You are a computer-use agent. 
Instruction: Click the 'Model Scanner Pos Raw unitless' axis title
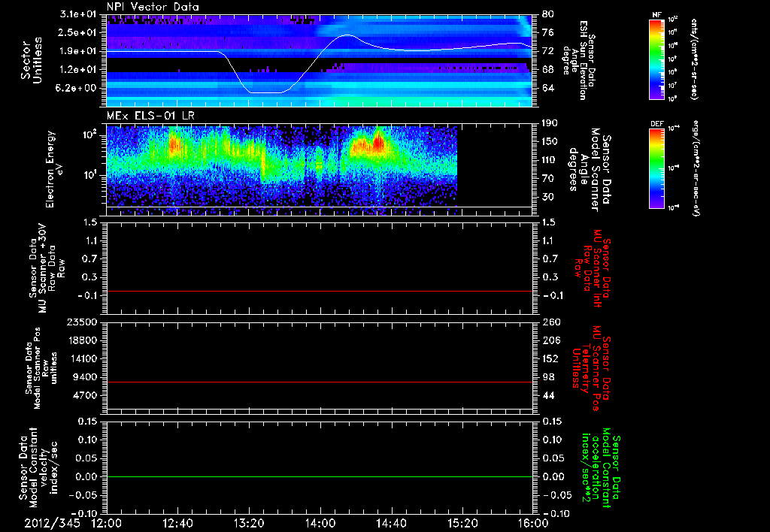(x=41, y=368)
